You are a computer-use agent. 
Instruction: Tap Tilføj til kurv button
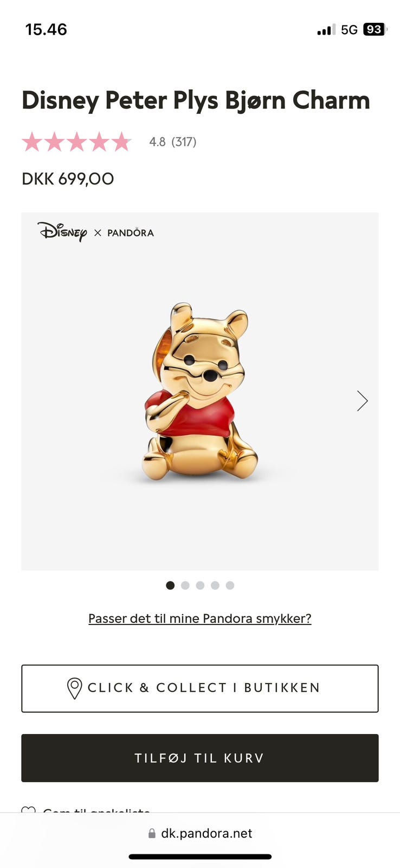200,758
